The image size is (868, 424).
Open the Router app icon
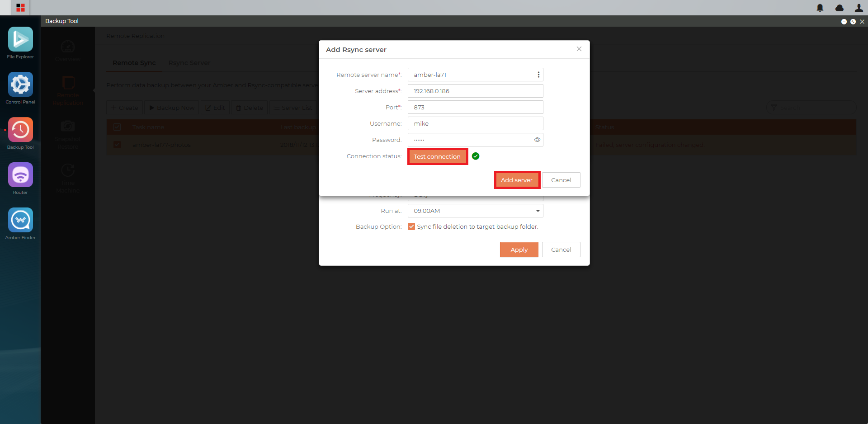pyautogui.click(x=20, y=175)
